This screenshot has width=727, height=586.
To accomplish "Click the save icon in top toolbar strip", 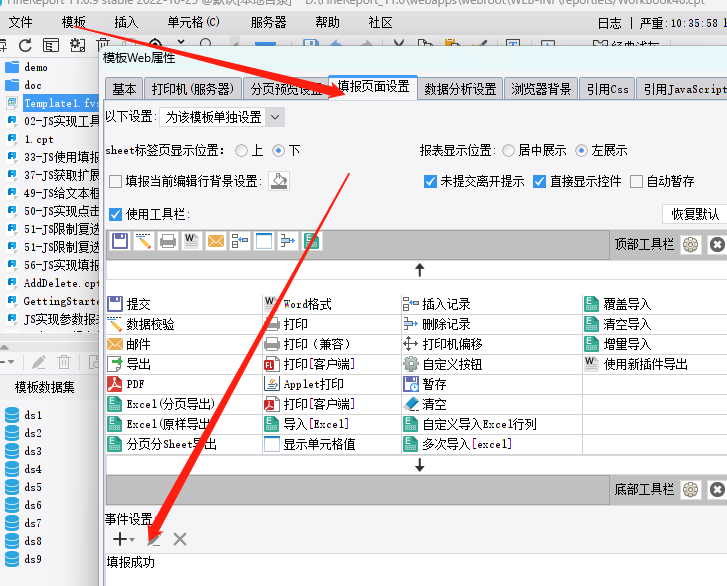I will point(120,241).
